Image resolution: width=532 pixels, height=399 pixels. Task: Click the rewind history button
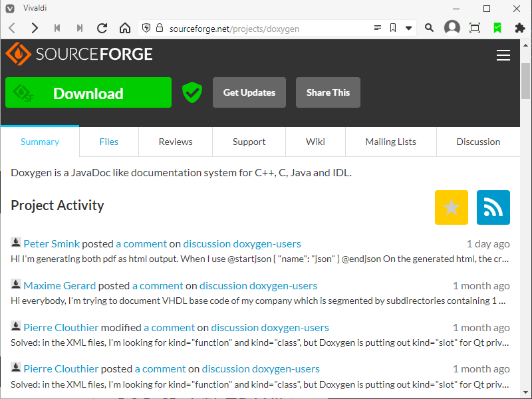click(x=57, y=28)
